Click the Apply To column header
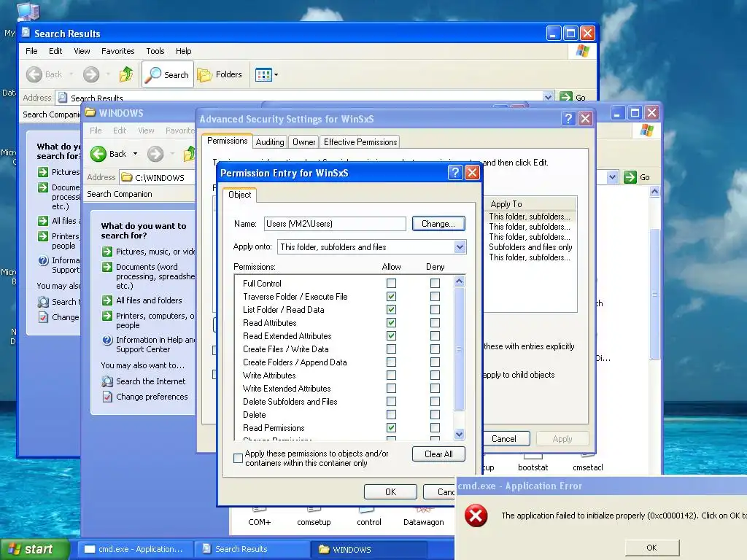Image resolution: width=747 pixels, height=560 pixels. click(x=531, y=204)
